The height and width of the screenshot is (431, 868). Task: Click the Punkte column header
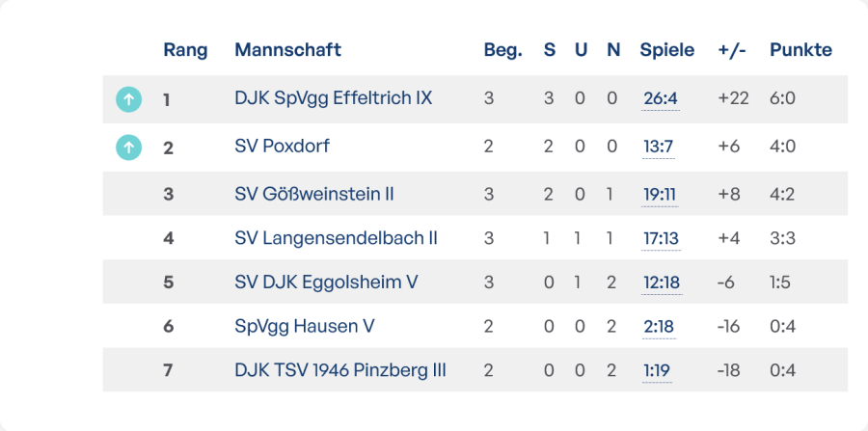(x=800, y=50)
